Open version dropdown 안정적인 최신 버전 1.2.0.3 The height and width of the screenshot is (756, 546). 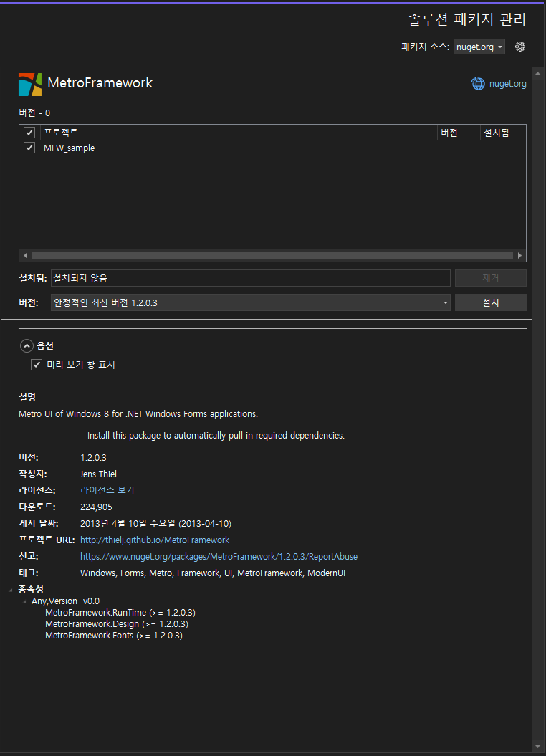tap(251, 303)
